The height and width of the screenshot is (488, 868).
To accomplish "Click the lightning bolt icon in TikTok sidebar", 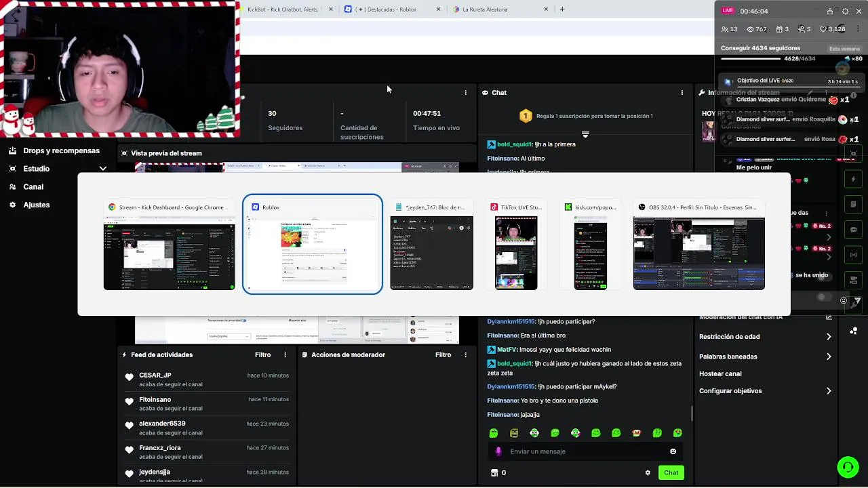I will [854, 180].
